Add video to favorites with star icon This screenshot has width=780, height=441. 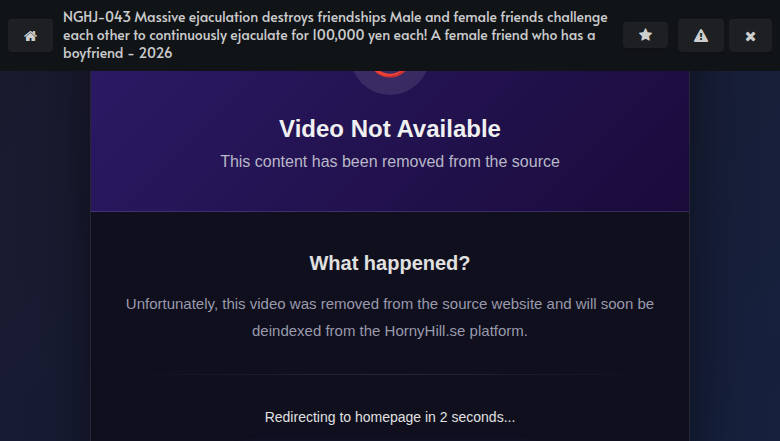[x=645, y=35]
